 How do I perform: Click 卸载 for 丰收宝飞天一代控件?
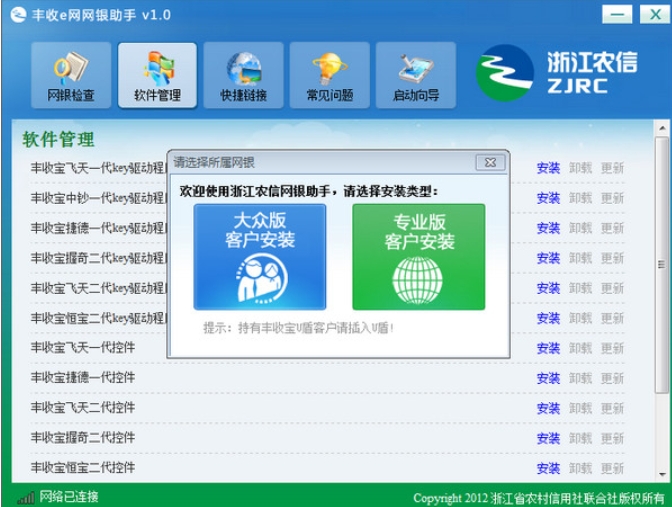(580, 348)
